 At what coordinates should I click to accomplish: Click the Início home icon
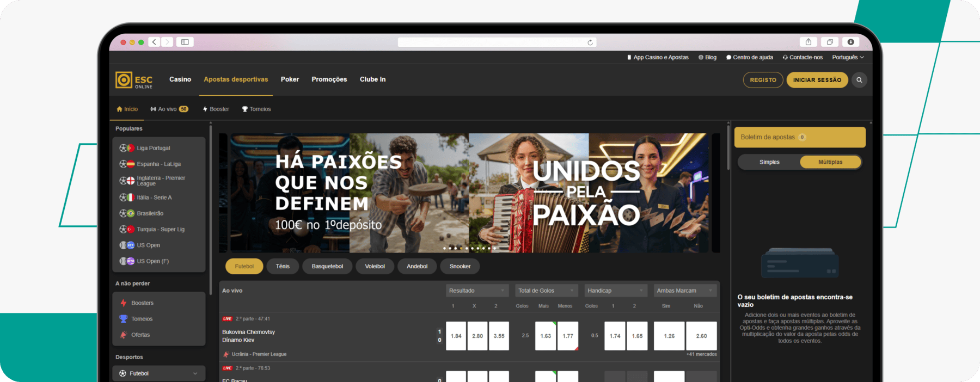[119, 109]
